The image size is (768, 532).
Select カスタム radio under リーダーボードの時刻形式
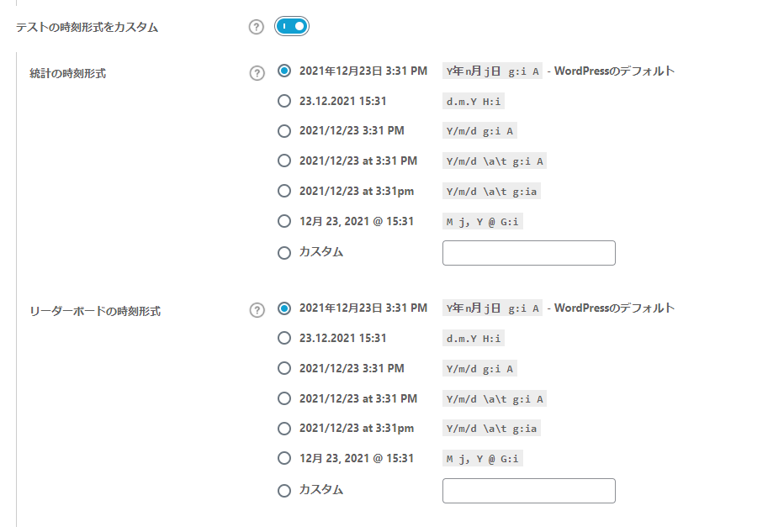(x=284, y=490)
